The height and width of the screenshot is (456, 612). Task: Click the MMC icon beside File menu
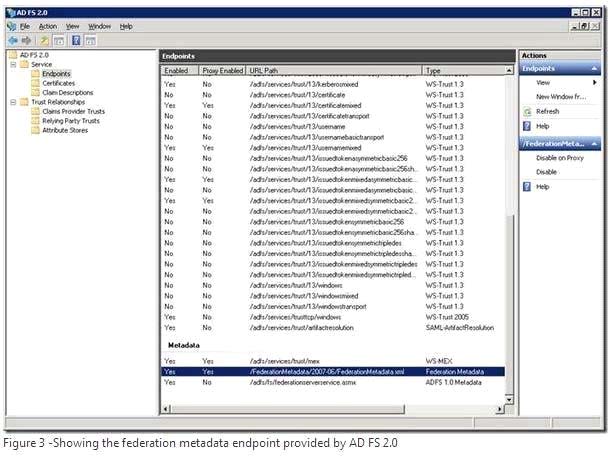point(12,27)
